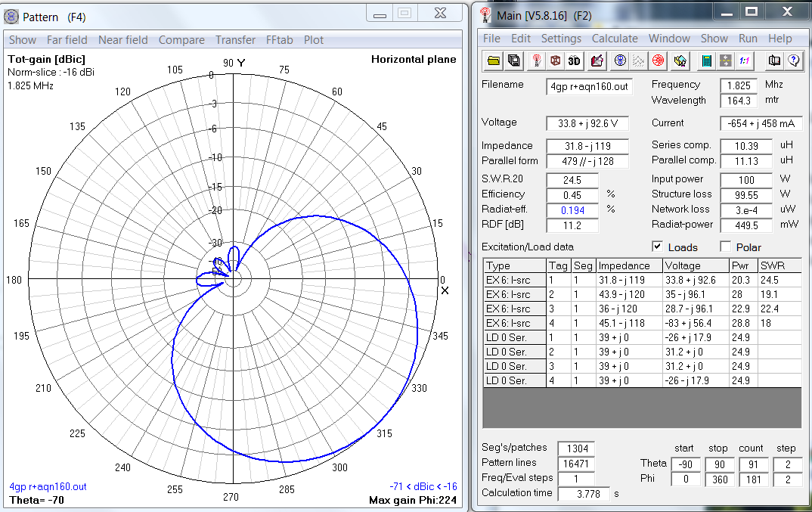
Task: Open the Window menu
Action: pos(669,39)
